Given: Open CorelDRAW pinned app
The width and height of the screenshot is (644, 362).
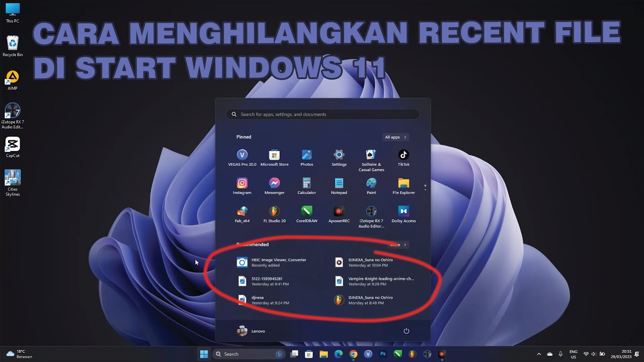Looking at the screenshot, I should coord(307,214).
